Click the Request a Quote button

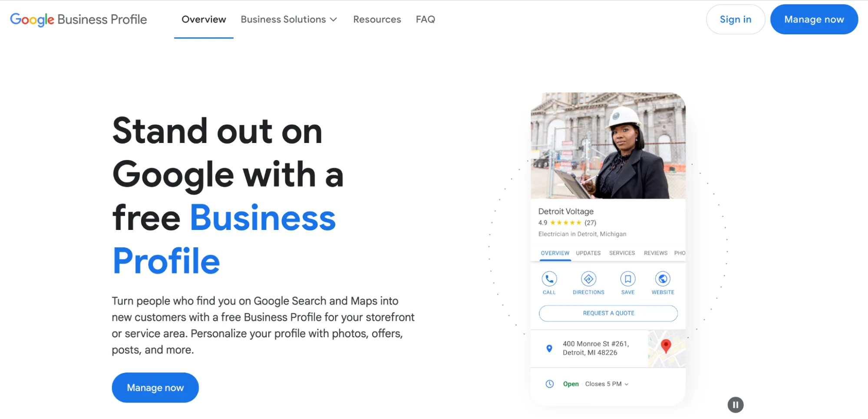[608, 313]
